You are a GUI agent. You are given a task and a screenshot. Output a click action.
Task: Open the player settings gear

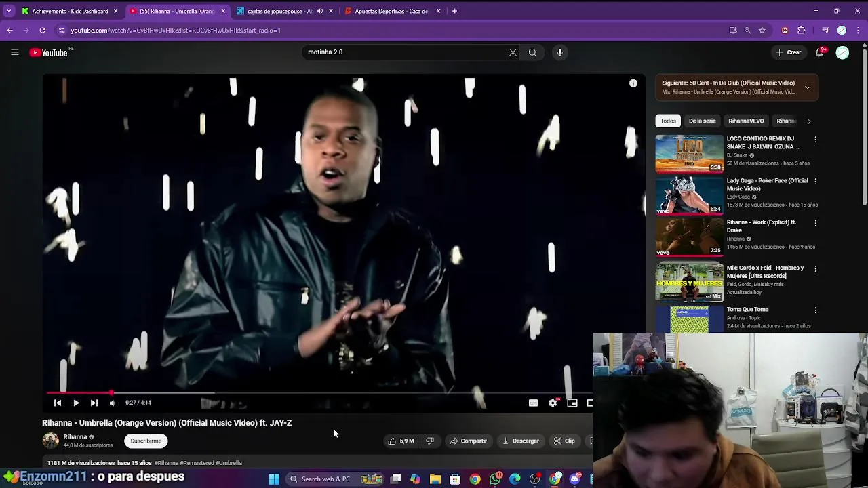[x=553, y=403]
